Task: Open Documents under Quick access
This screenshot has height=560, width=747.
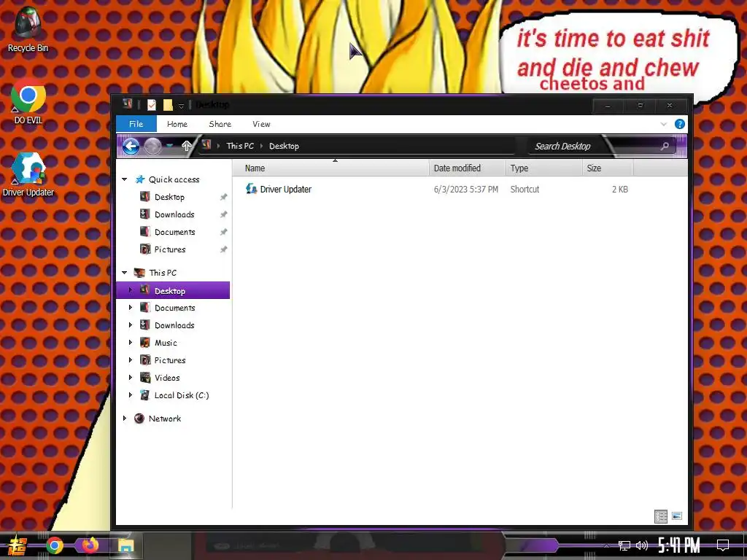Action: tap(174, 233)
